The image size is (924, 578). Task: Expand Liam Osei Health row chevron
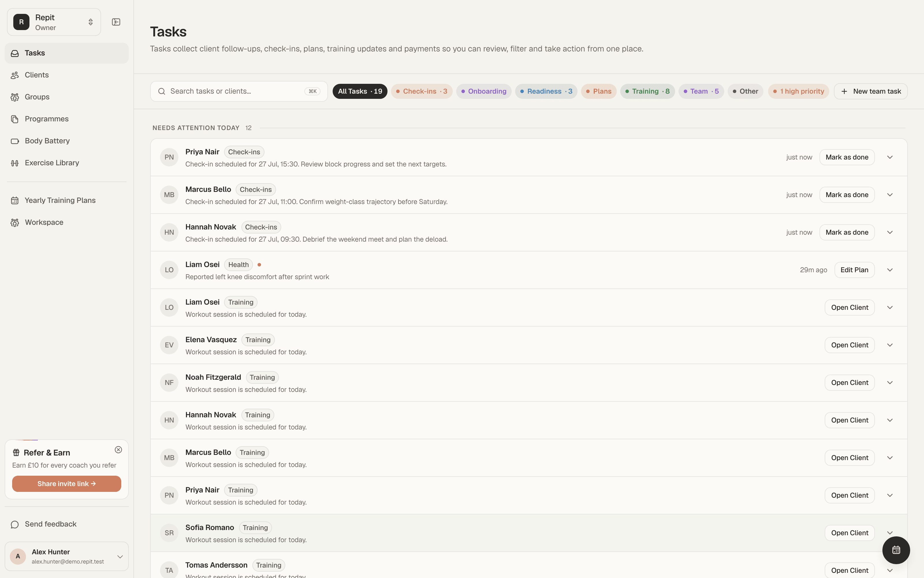pos(890,270)
